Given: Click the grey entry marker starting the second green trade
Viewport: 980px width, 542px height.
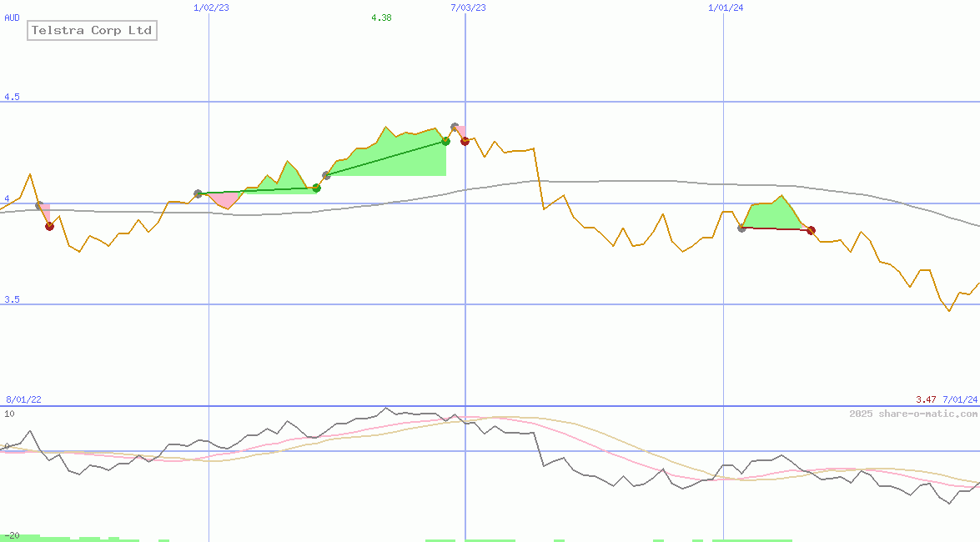Looking at the screenshot, I should pos(326,176).
